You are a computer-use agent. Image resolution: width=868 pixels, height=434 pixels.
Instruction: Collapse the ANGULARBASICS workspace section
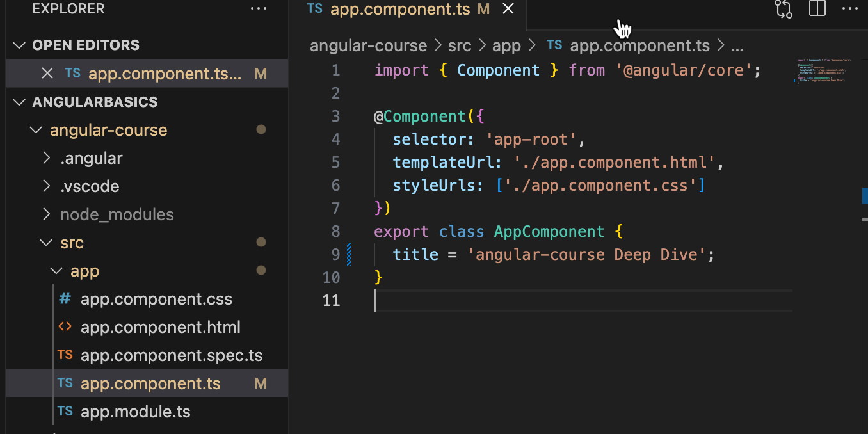pos(20,102)
